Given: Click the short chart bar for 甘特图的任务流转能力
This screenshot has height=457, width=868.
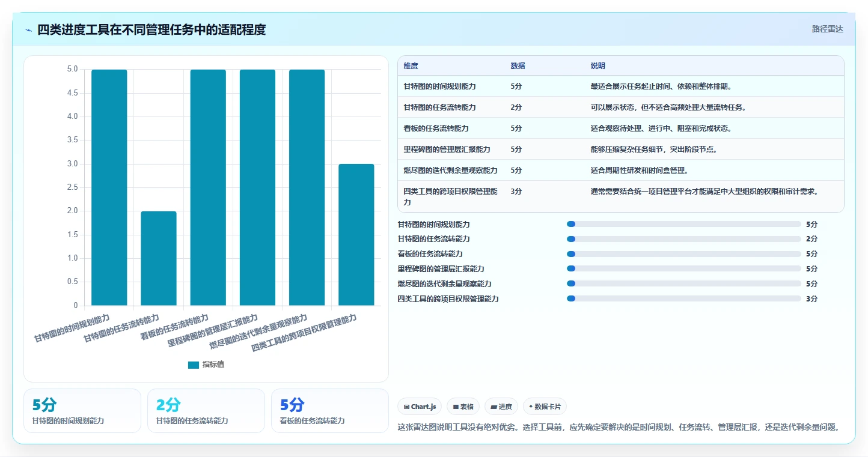Looking at the screenshot, I should click(159, 258).
